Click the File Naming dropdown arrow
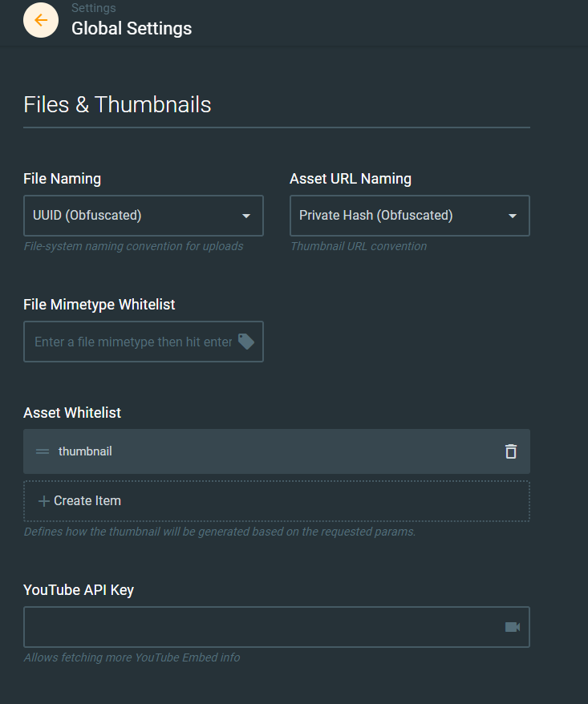 click(x=245, y=216)
